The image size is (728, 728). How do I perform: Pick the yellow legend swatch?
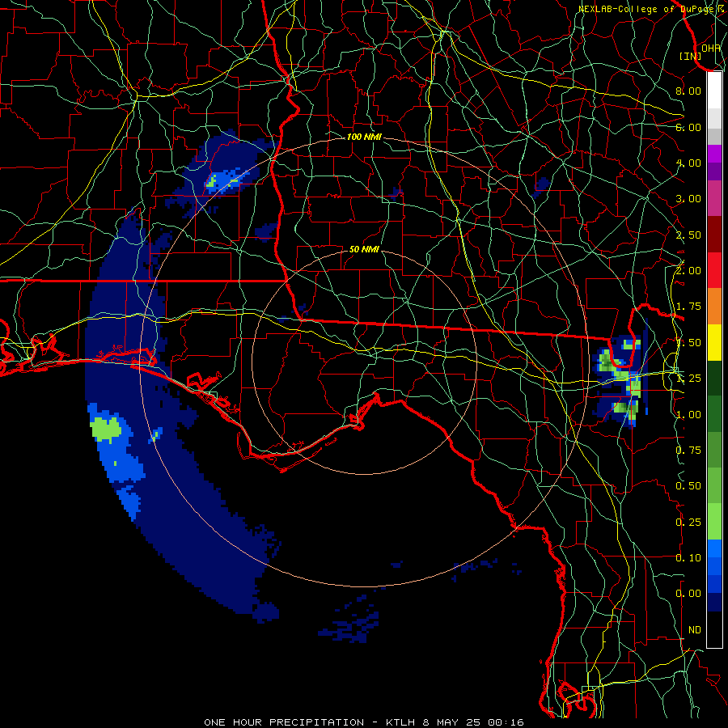coord(714,342)
